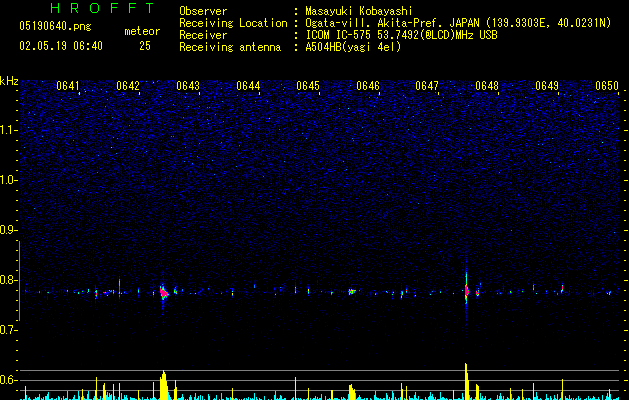
Task: Click the 1.1 kHz axis label
Action: 9,130
